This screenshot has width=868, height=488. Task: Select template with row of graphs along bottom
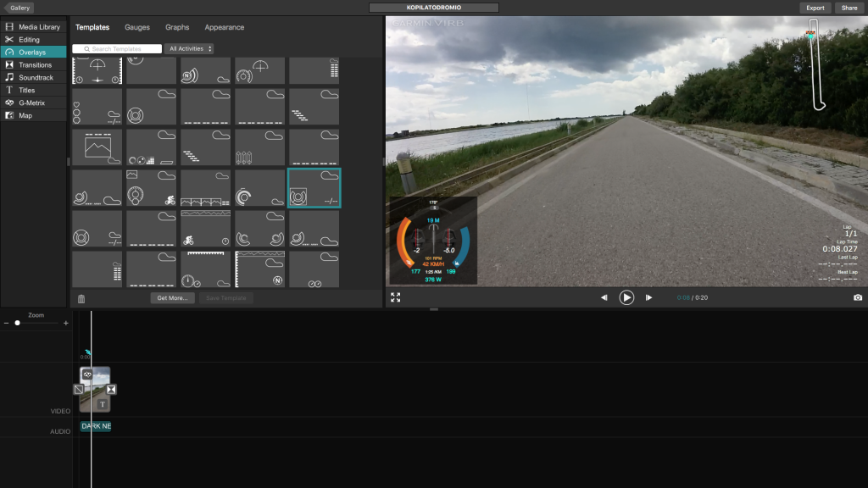coord(205,188)
